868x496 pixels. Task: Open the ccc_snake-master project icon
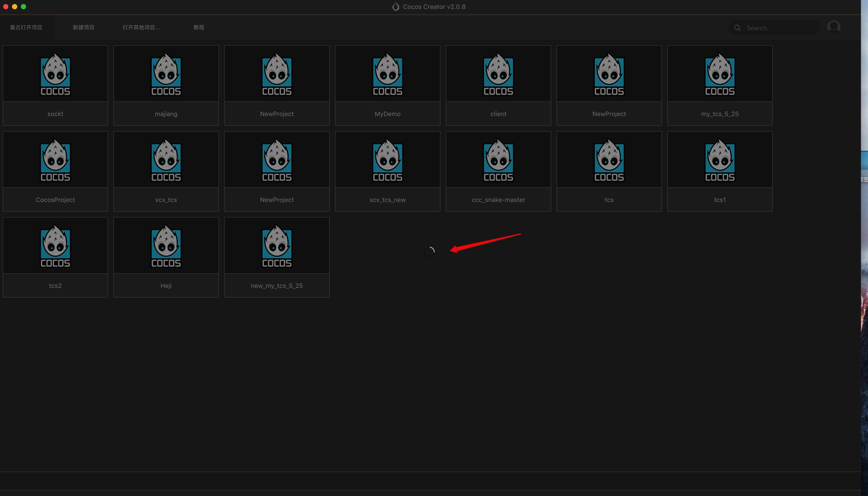(x=498, y=160)
